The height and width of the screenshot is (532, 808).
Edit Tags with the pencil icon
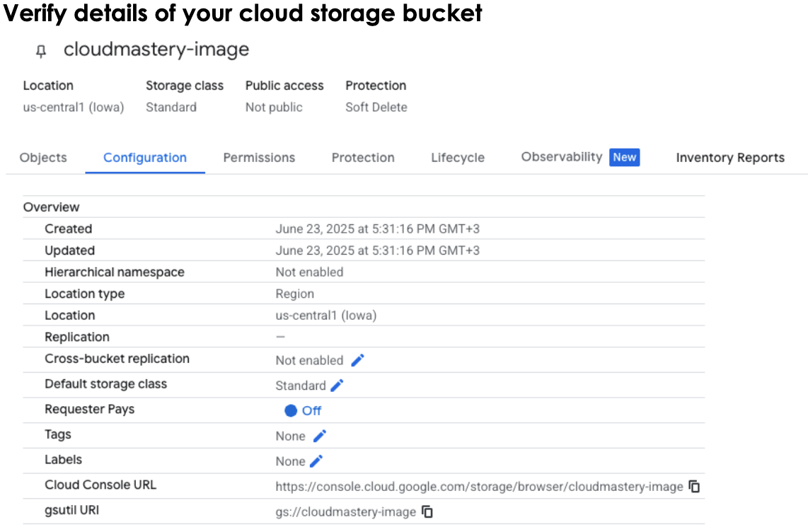(x=321, y=436)
